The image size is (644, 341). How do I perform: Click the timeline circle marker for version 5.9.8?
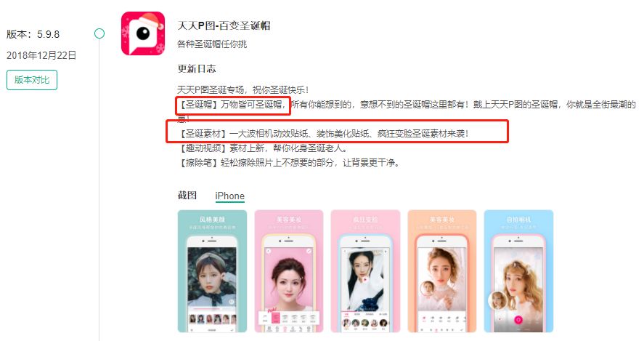tap(99, 33)
